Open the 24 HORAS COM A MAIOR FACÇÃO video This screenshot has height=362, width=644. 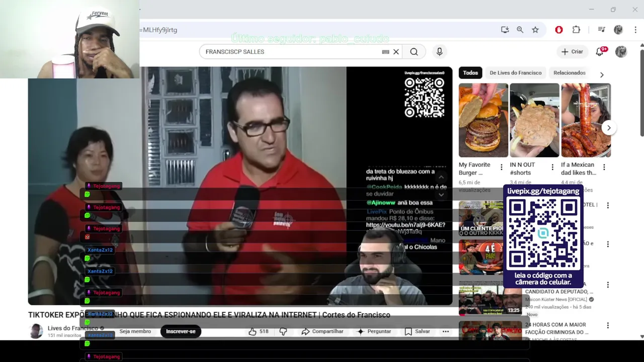(557, 328)
